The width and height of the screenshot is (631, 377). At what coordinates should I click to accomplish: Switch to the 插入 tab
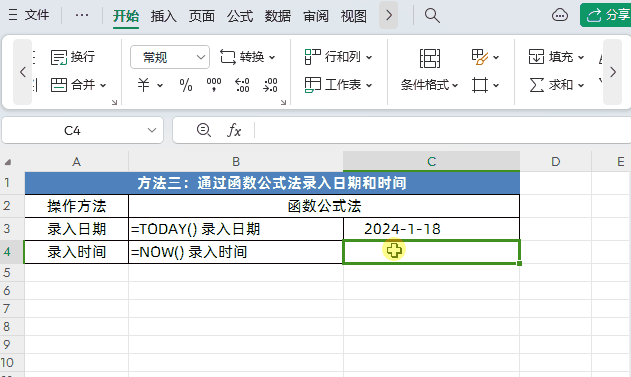163,16
